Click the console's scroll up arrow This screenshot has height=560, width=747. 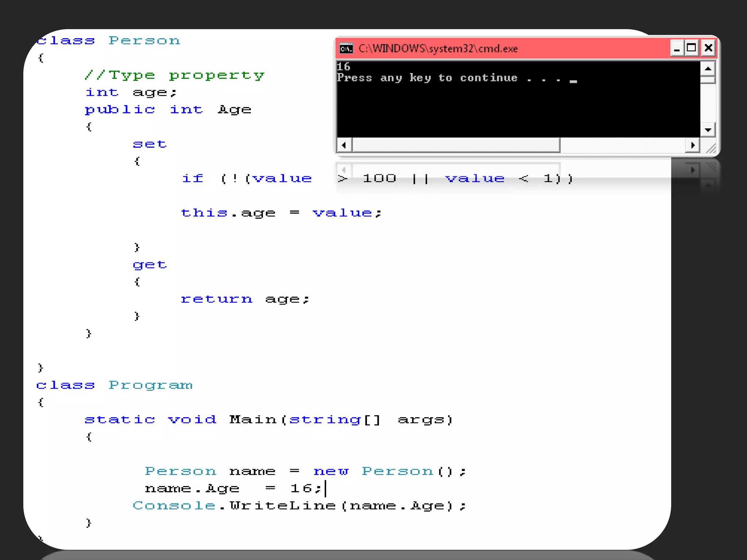(x=708, y=69)
